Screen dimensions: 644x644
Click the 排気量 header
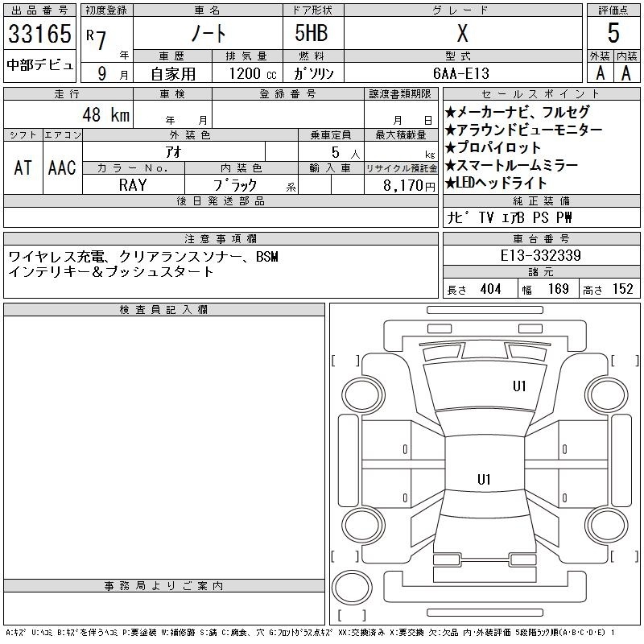tap(246, 56)
